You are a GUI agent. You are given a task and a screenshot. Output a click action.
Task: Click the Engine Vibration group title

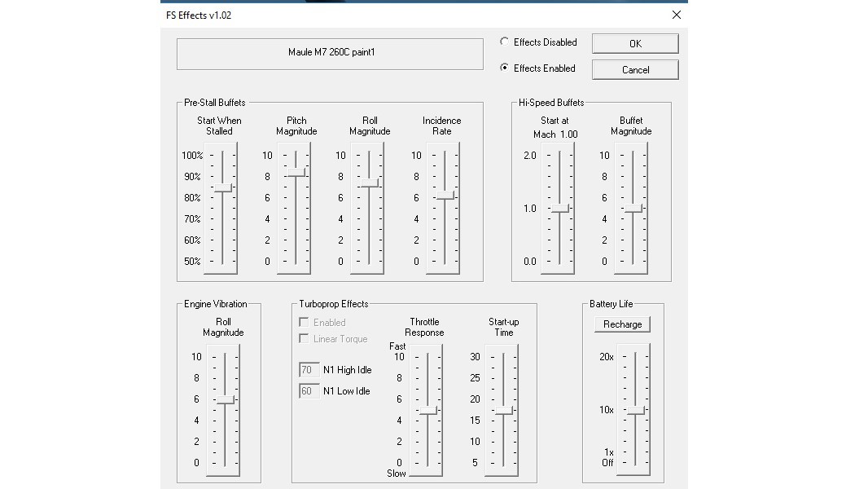(215, 304)
